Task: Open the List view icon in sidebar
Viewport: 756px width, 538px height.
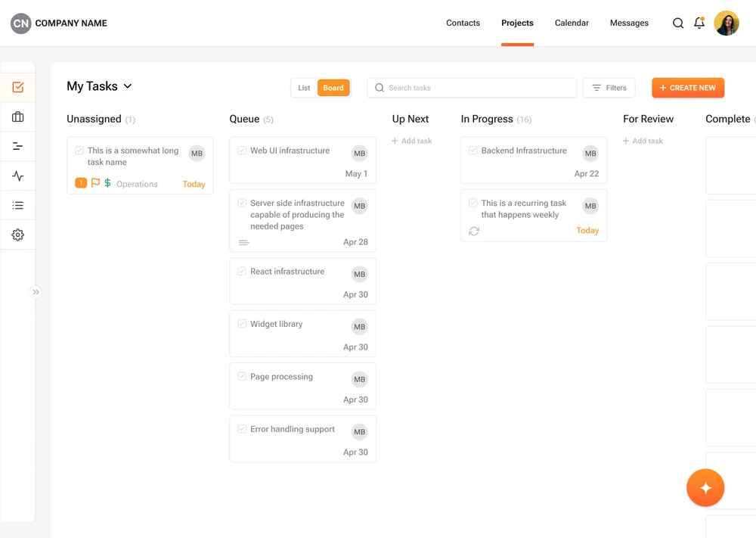Action: click(x=18, y=205)
